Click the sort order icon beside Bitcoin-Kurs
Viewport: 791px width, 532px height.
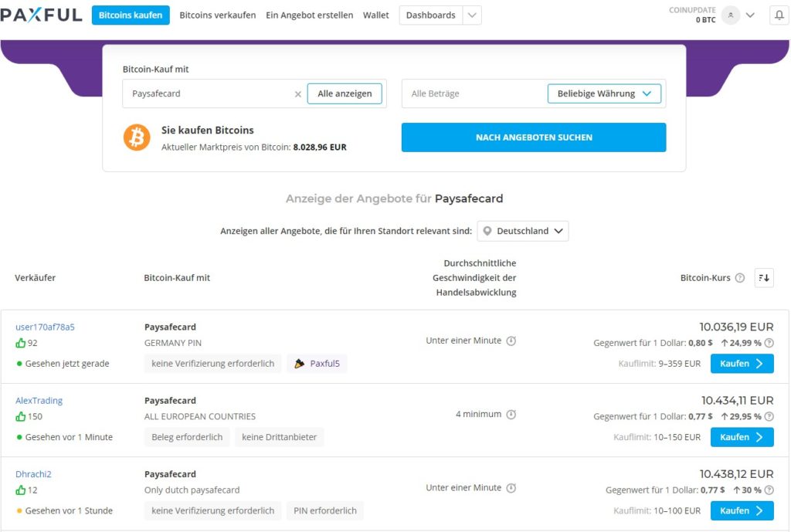(x=764, y=278)
